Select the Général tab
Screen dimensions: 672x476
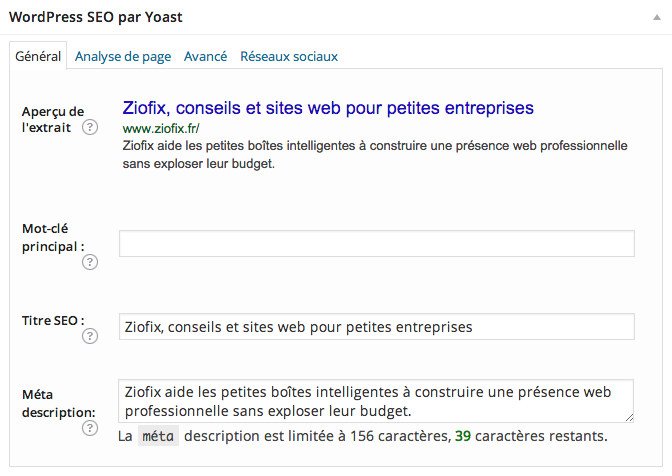coord(38,56)
